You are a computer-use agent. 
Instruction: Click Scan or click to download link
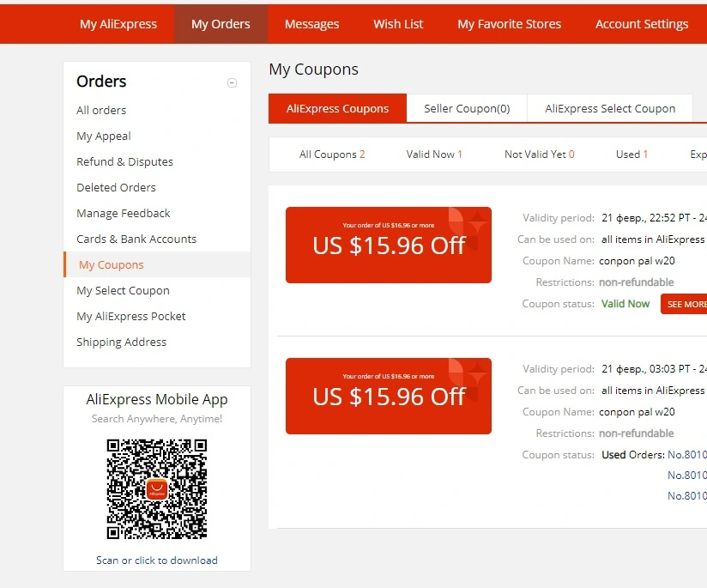coord(156,560)
